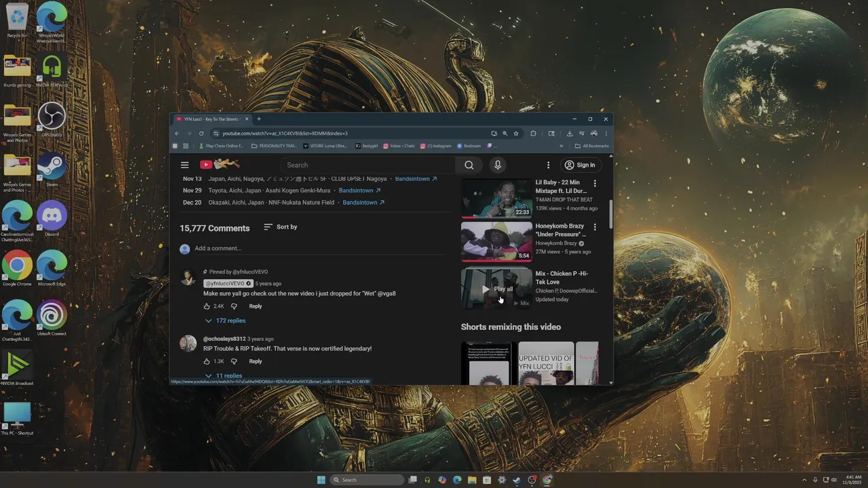Click the Chrome address bar URL
Viewport: 868px width, 488px height.
[285, 134]
